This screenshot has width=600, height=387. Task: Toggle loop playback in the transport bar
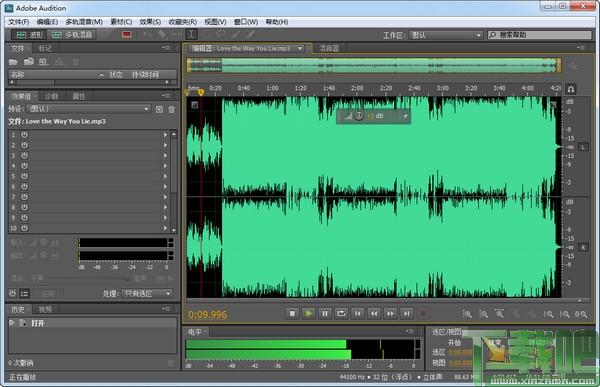[341, 314]
